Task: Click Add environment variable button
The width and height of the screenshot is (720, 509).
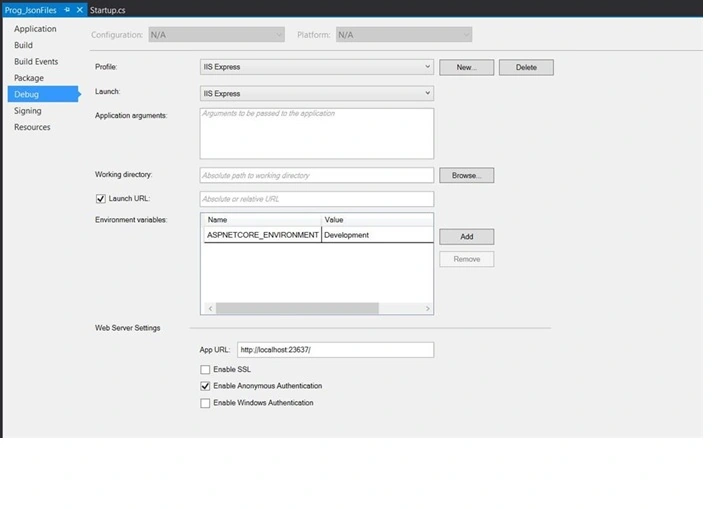Action: click(x=467, y=237)
